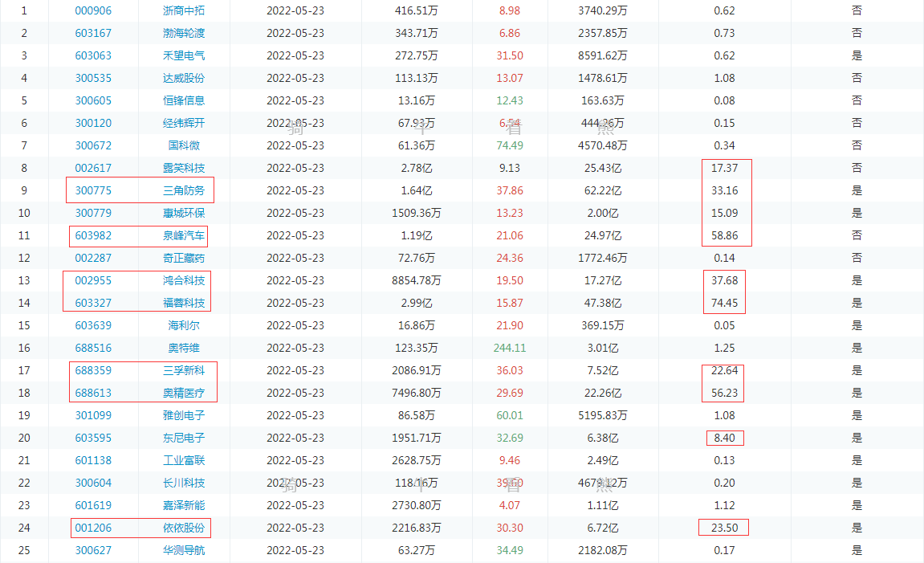Open stock code 300605
Image resolution: width=924 pixels, height=563 pixels.
tap(93, 100)
